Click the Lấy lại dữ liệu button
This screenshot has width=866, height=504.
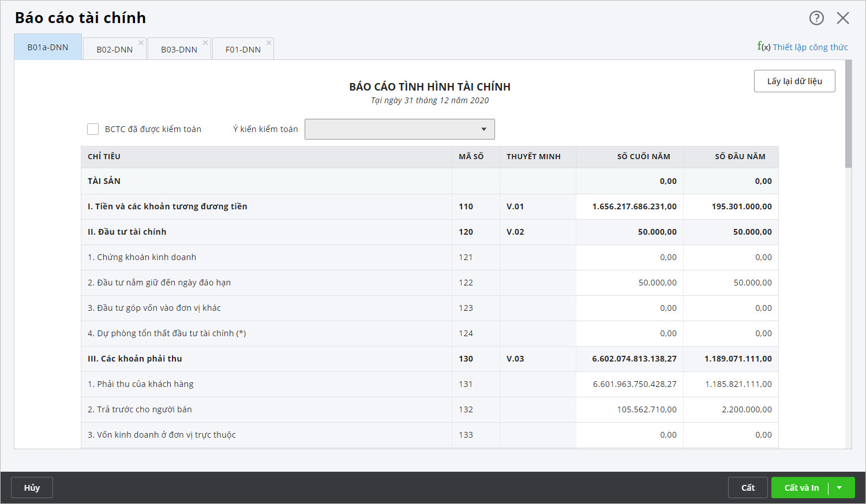794,81
